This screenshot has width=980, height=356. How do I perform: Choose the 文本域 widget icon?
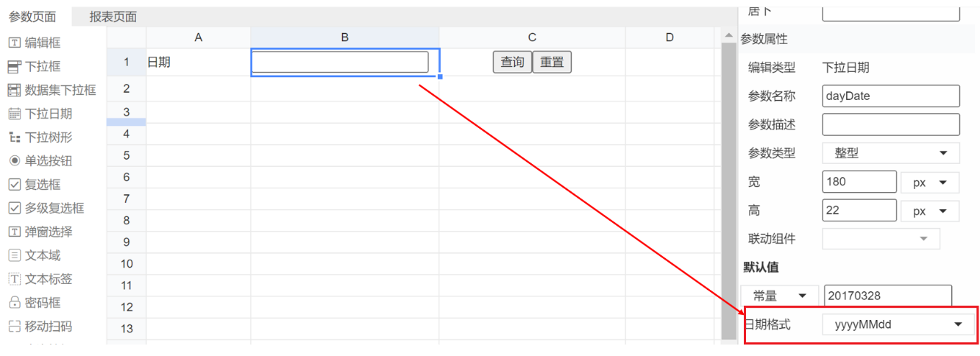[x=14, y=255]
